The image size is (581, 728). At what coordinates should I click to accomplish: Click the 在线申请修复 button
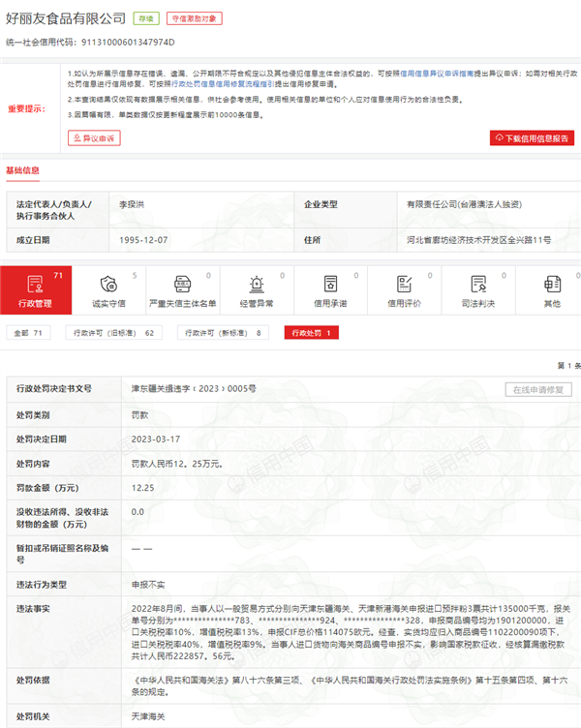click(x=538, y=389)
